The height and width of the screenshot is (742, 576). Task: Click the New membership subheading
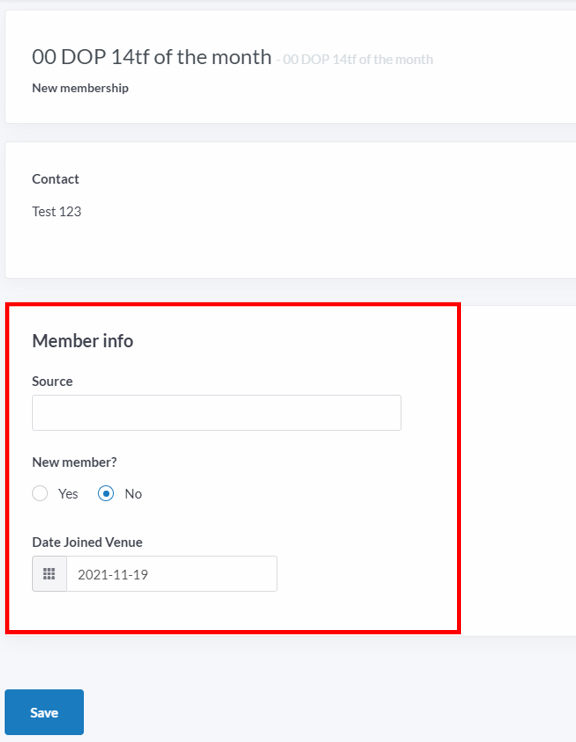coord(80,88)
